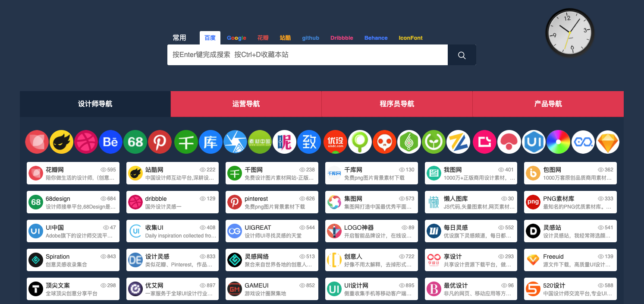The image size is (644, 304).
Task: Open the pink square-bracket round icon
Action: (x=484, y=142)
